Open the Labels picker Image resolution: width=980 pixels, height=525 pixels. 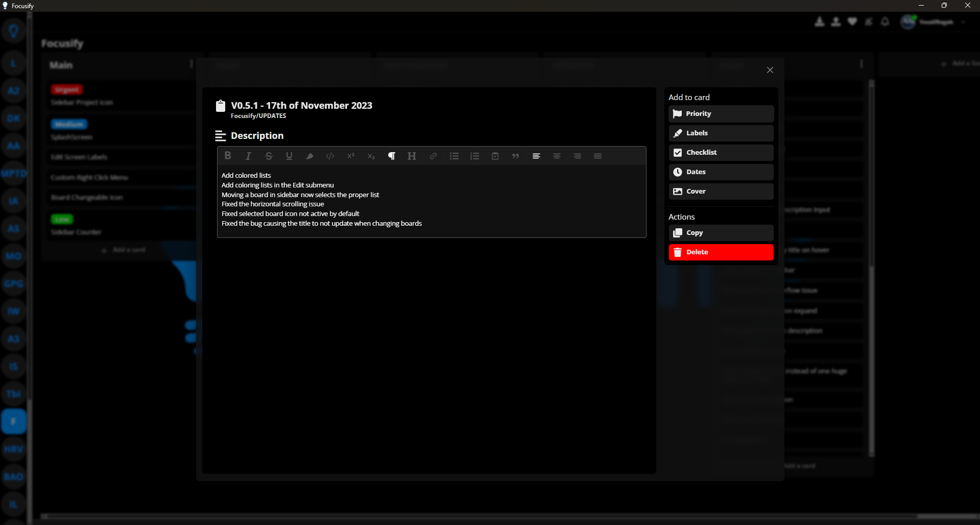pos(721,133)
